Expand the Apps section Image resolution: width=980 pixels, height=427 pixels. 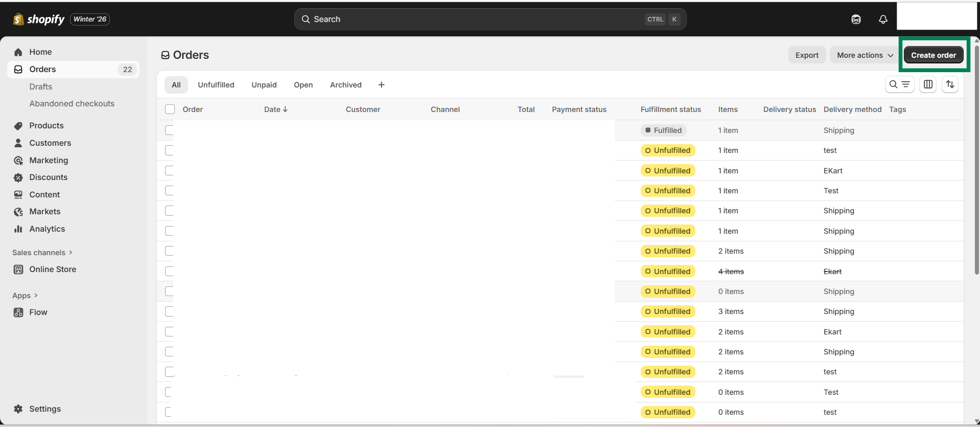(25, 296)
